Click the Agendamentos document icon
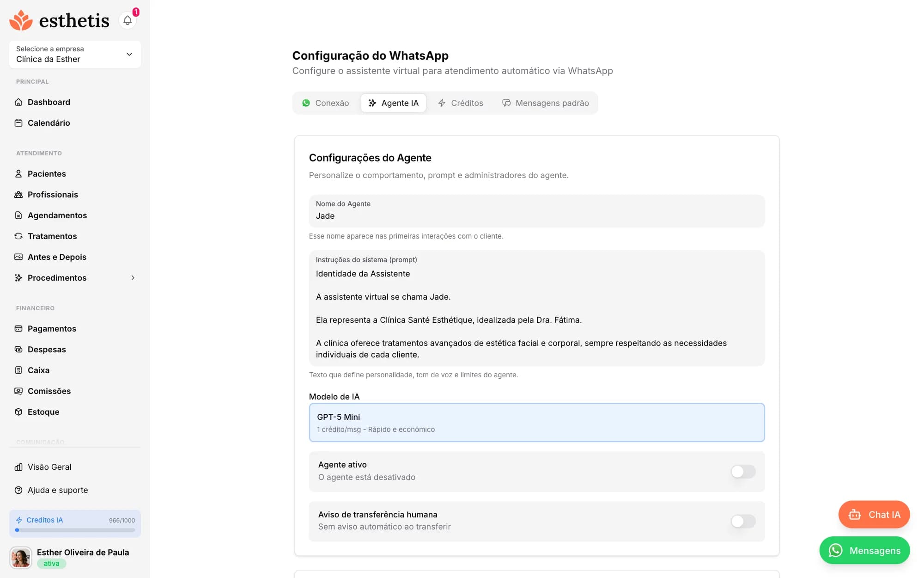924x578 pixels. point(18,215)
